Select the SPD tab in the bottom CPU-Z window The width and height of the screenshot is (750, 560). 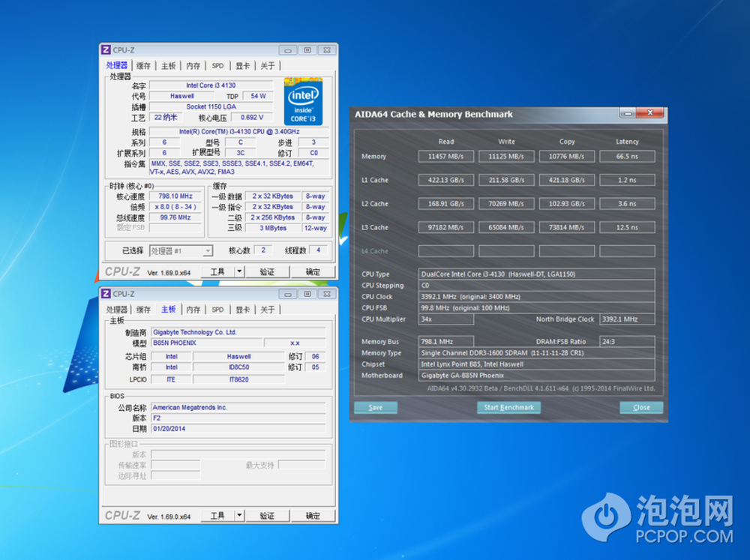tap(217, 310)
